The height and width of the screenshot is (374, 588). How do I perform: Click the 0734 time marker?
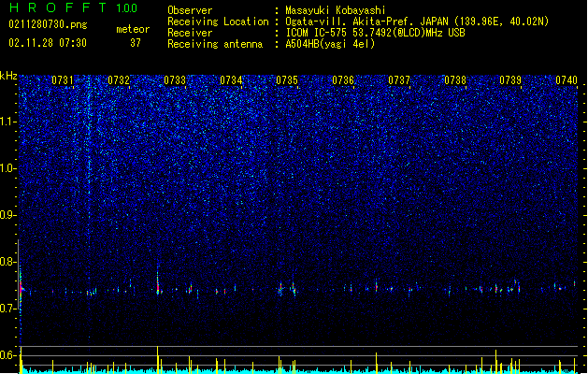(231, 80)
